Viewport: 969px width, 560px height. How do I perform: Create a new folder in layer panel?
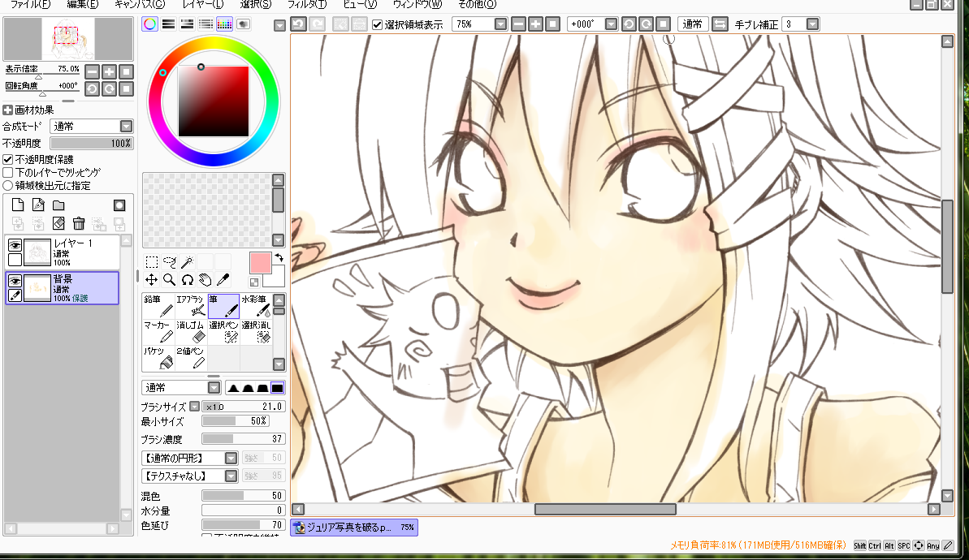click(58, 205)
